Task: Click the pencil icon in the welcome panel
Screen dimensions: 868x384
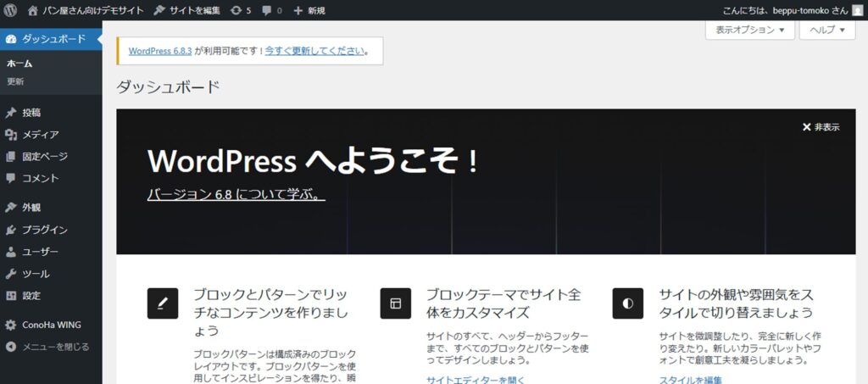Action: tap(163, 303)
